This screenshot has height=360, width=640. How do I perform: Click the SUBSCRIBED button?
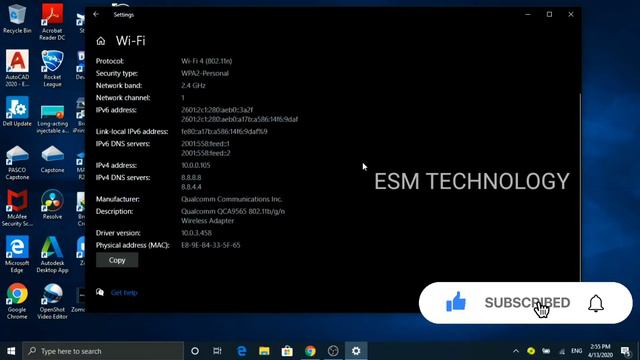[x=527, y=303]
